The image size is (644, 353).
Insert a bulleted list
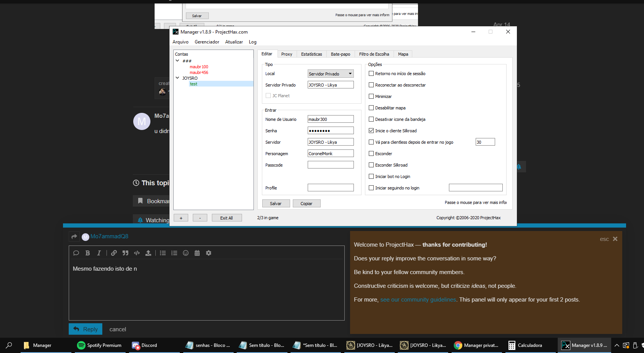coord(163,253)
